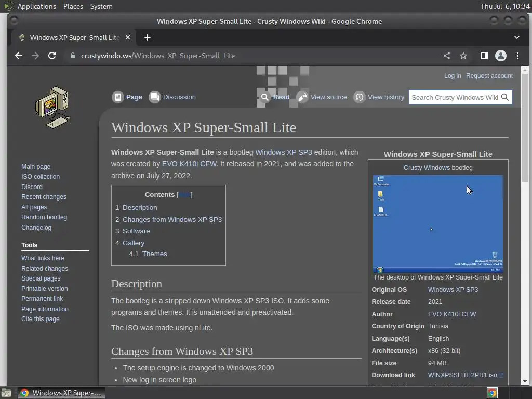Open a Random bootleg
The height and width of the screenshot is (399, 532).
point(44,217)
